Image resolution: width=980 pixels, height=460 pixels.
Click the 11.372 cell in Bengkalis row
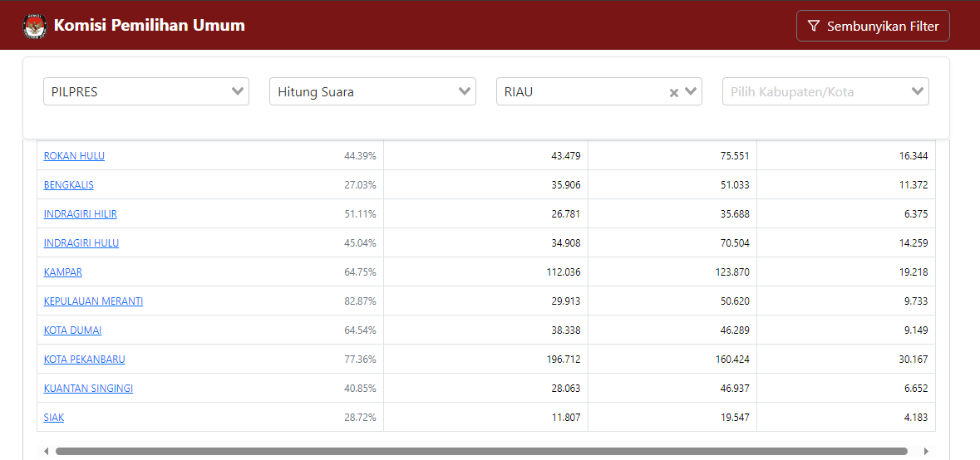(846, 185)
